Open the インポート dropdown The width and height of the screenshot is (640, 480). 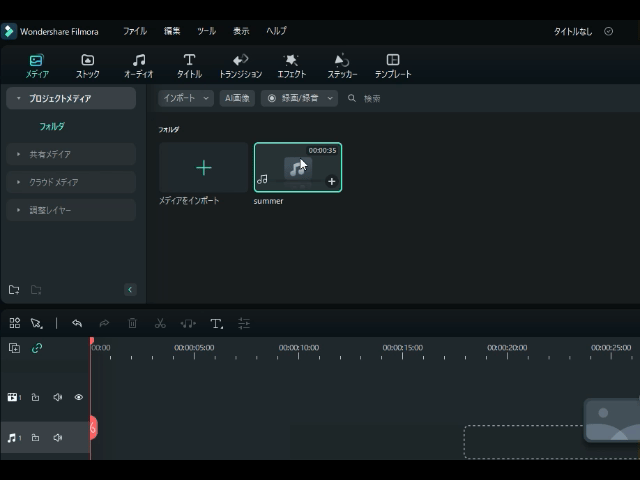point(186,98)
